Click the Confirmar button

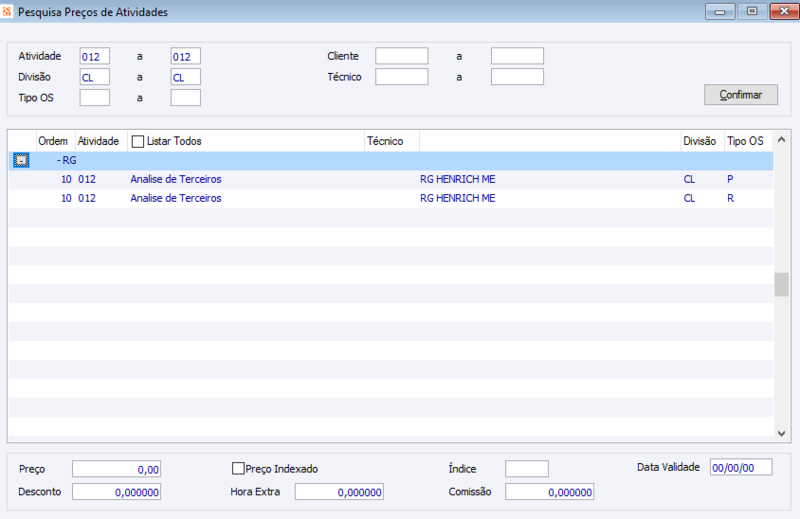(x=741, y=94)
